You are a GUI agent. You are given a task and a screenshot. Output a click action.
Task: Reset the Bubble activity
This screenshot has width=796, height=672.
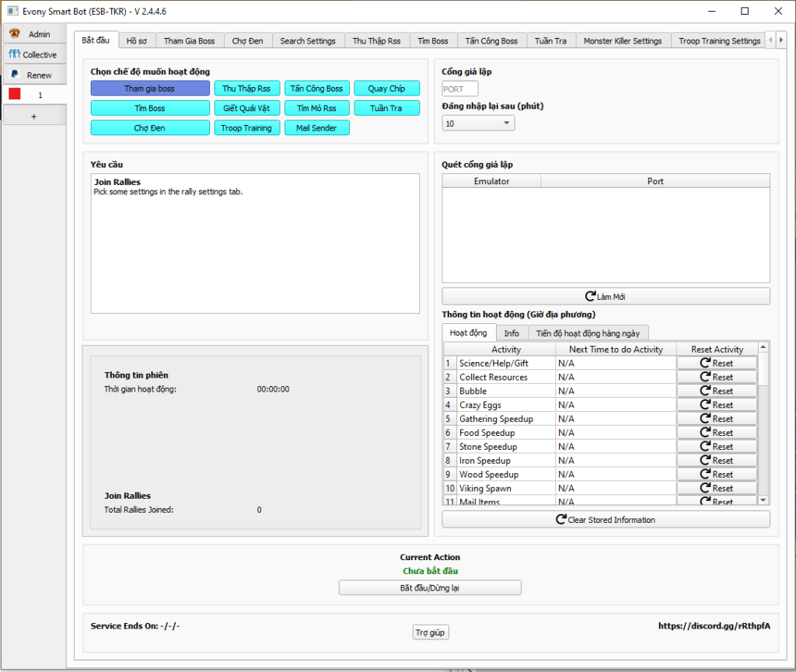(x=716, y=391)
